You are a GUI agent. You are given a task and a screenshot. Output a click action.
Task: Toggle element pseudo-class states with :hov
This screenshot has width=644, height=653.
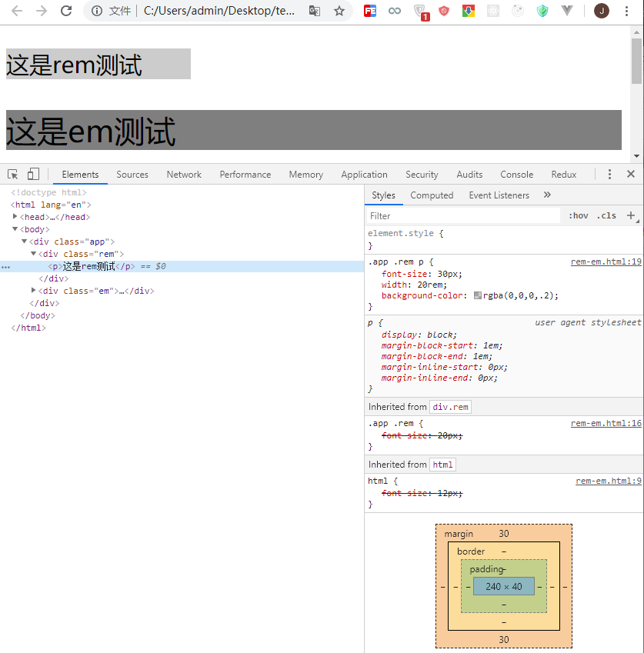point(578,215)
